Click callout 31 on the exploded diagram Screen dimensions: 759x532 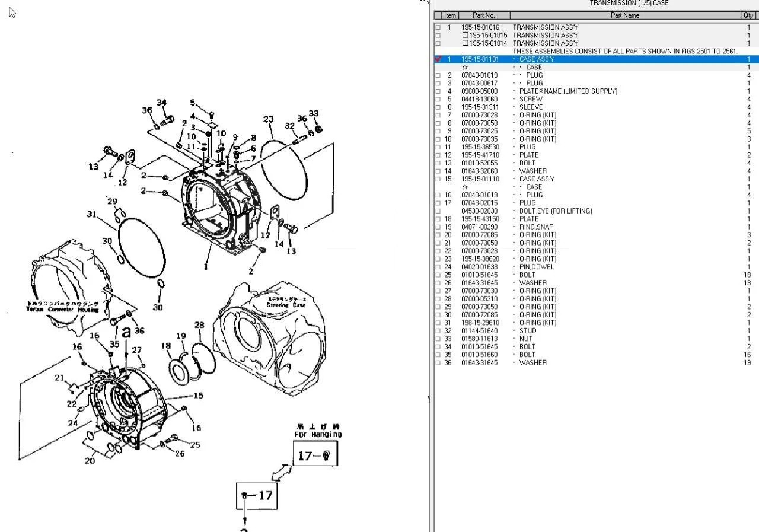point(91,214)
